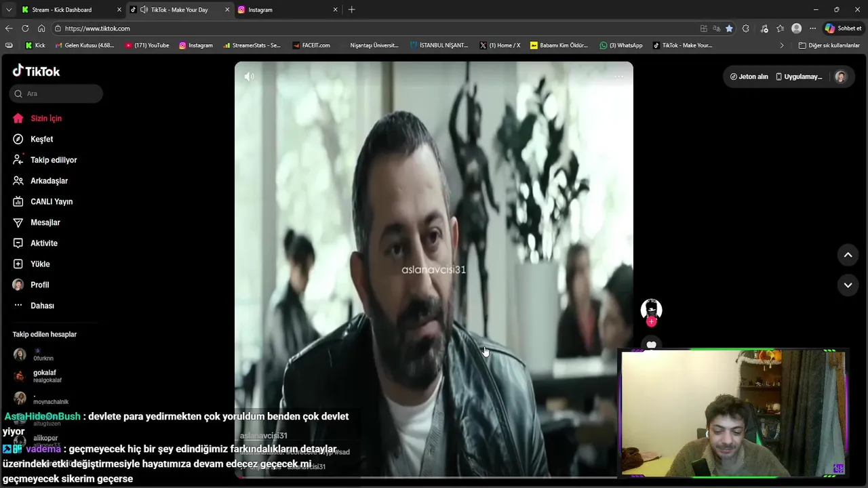This screenshot has width=868, height=488.
Task: Open WhatsApp bookmark
Action: point(620,45)
